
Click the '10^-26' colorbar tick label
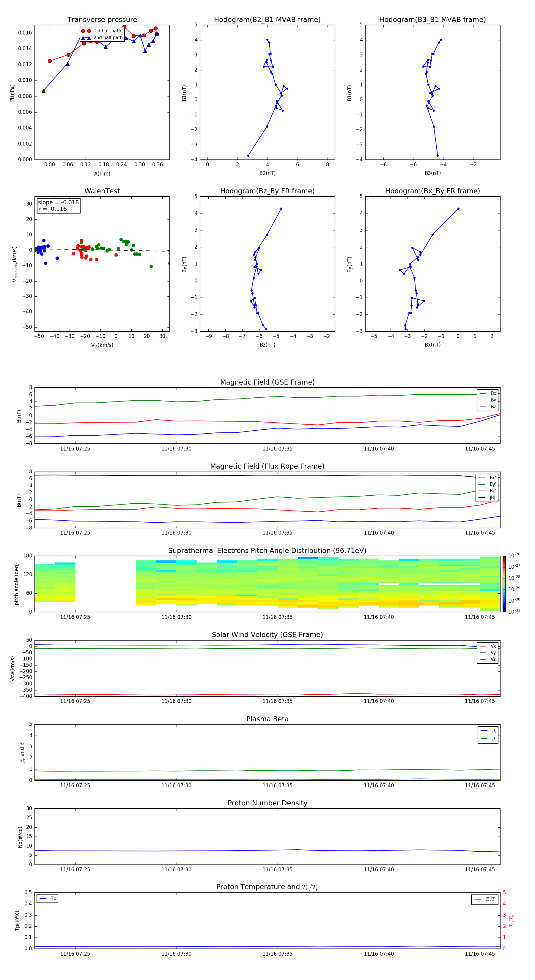pyautogui.click(x=514, y=555)
